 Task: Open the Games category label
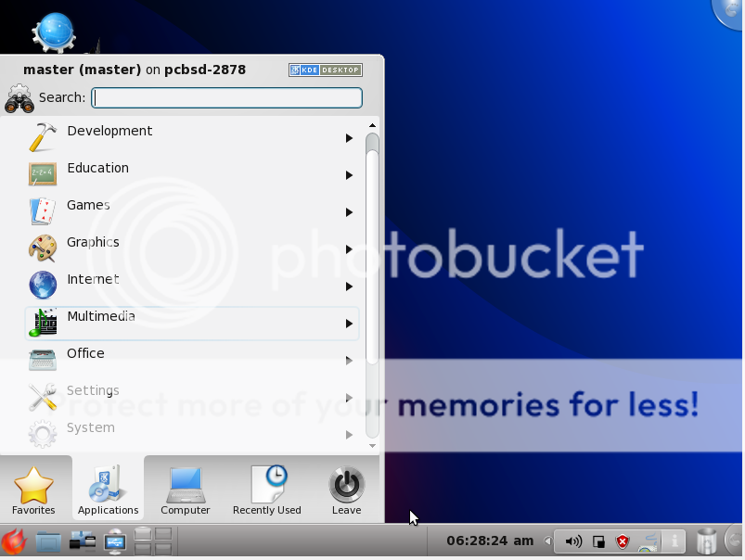coord(88,205)
